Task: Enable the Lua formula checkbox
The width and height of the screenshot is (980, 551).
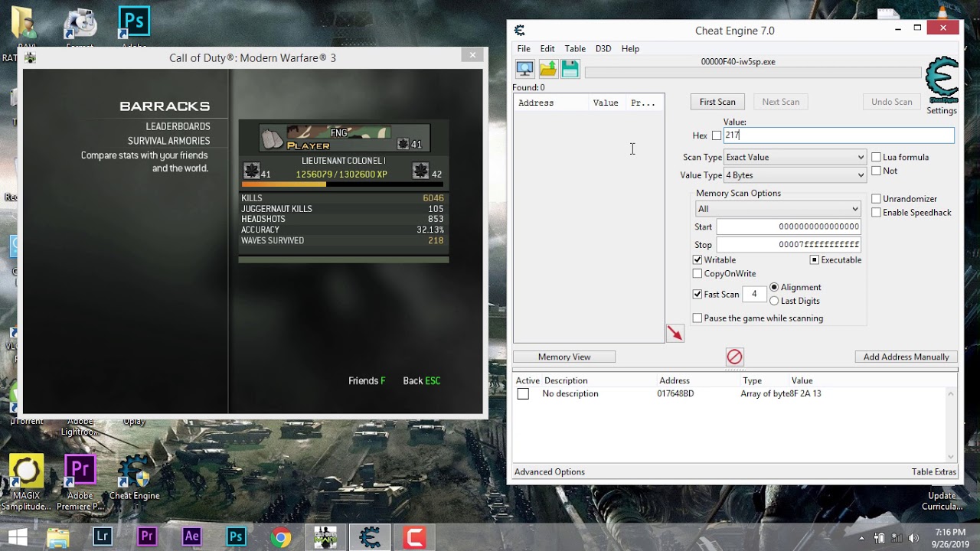Action: pyautogui.click(x=876, y=157)
